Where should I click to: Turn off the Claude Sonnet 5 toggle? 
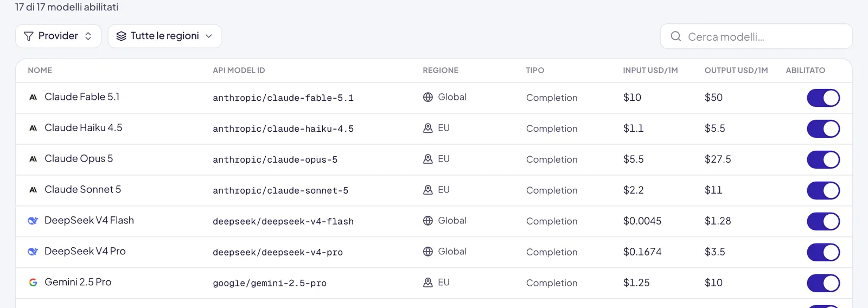824,191
